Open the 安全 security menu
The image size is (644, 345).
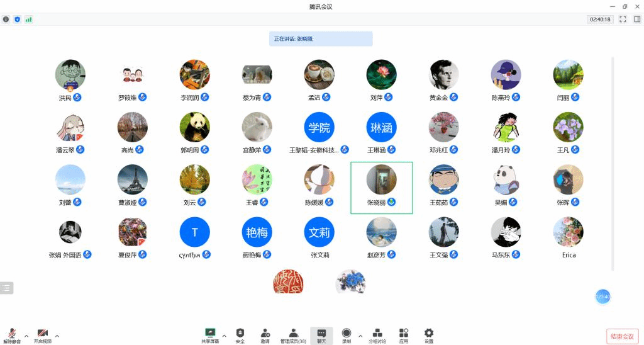[x=240, y=334]
